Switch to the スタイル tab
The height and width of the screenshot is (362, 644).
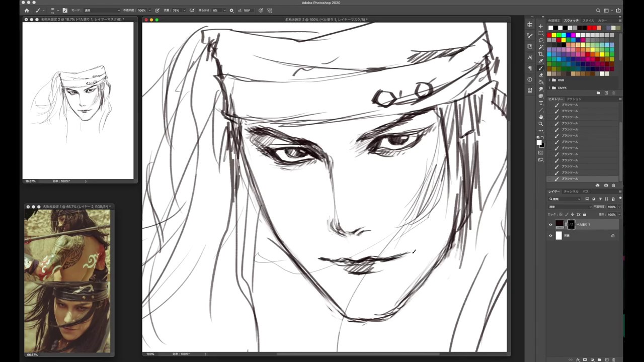pyautogui.click(x=588, y=21)
